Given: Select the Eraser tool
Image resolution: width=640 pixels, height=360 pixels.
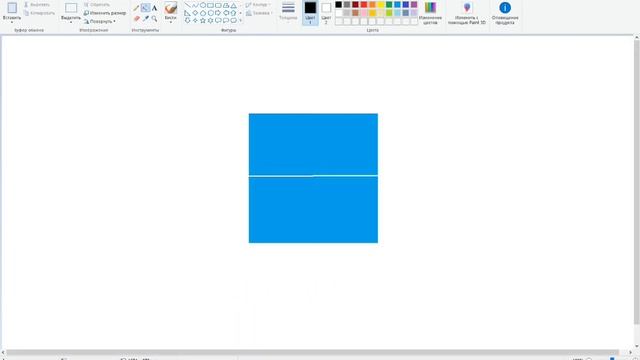Looking at the screenshot, I should click(137, 18).
